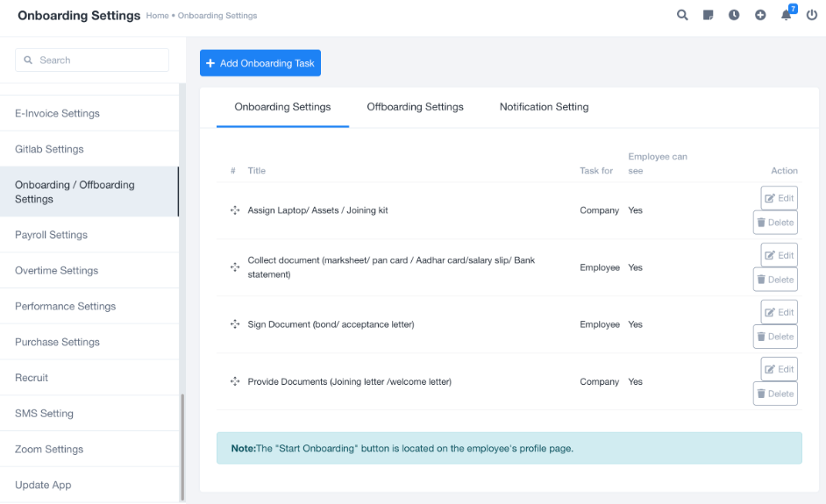Switch to Offboarding Settings tab

415,107
